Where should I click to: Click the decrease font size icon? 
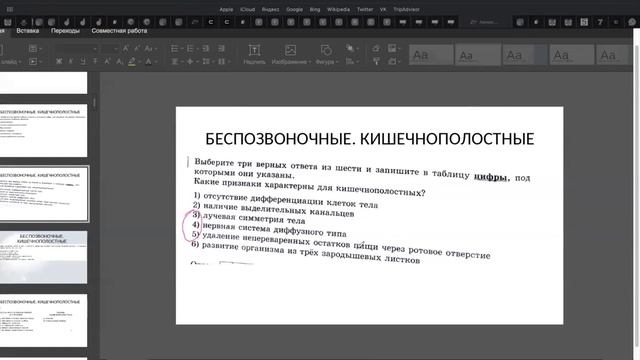pyautogui.click(x=137, y=49)
